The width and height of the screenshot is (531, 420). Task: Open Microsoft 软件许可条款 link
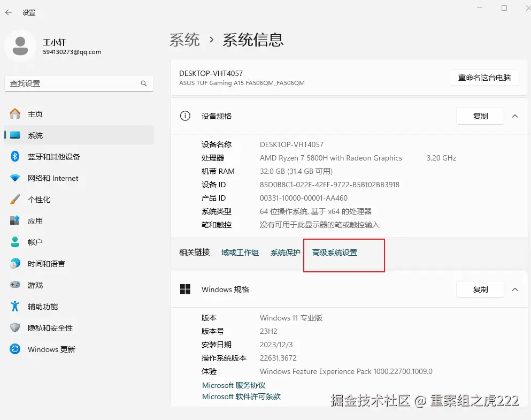point(241,396)
